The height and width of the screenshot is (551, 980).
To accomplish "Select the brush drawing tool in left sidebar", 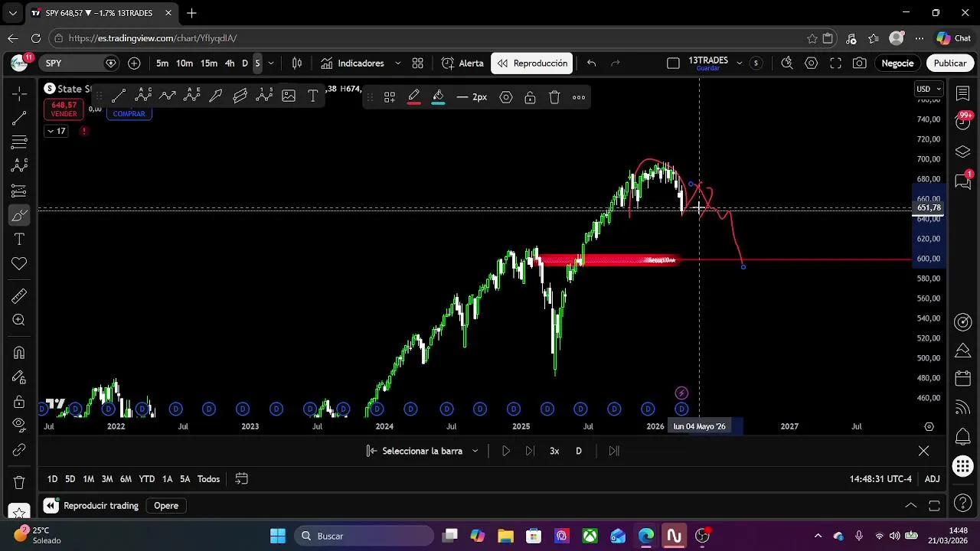I will point(19,215).
